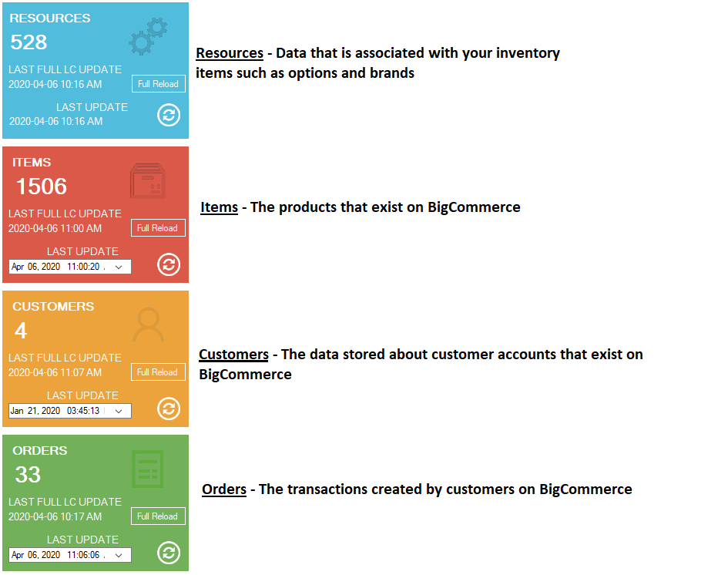Click the Items date field Apr 06, 2020
The width and height of the screenshot is (728, 575).
coord(35,267)
